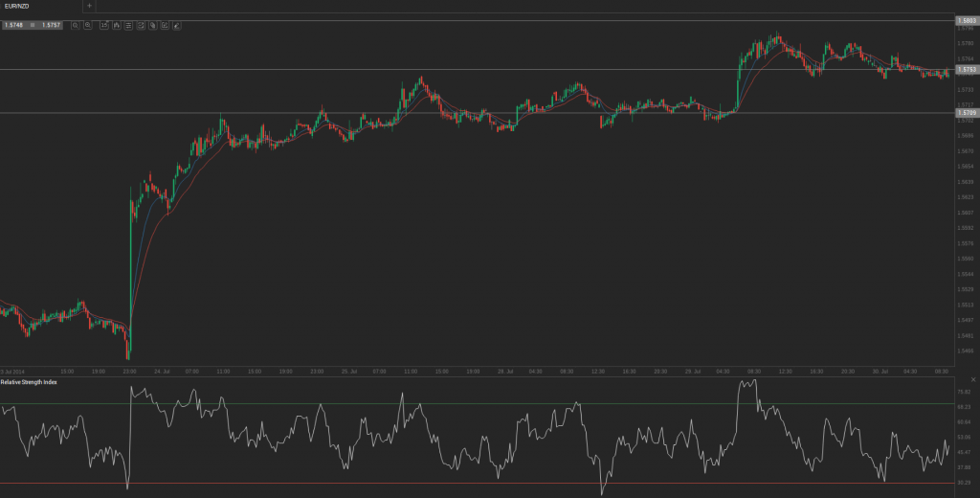Select the 1.5709 price level marker
Viewport: 980px width, 498px height.
point(967,113)
